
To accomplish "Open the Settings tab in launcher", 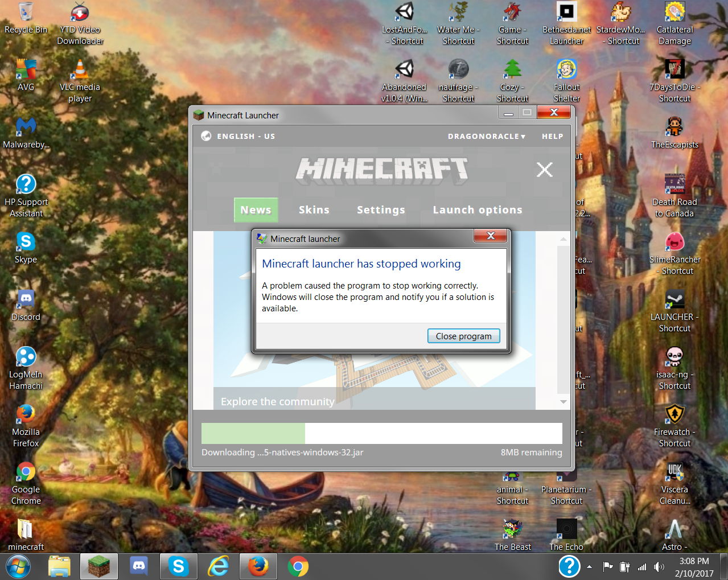I will point(381,210).
